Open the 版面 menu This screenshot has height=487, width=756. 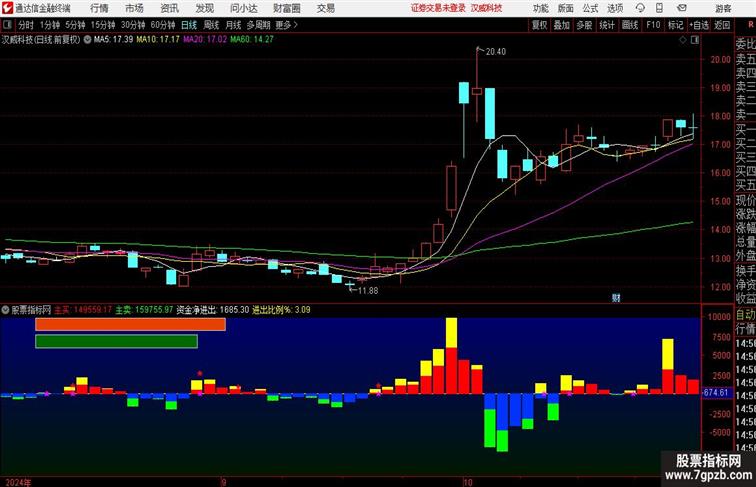(x=566, y=8)
